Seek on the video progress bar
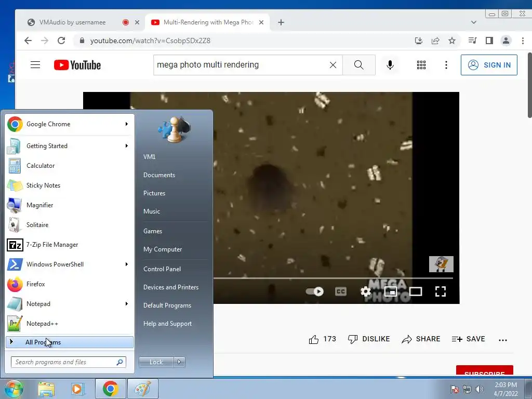The height and width of the screenshot is (399, 532). pos(333,278)
